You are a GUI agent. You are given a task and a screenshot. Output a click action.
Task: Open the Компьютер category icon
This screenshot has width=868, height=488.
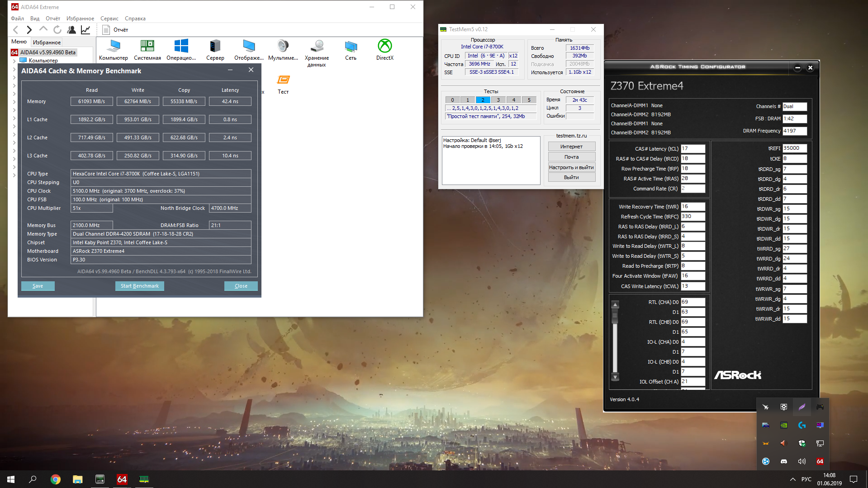(114, 50)
